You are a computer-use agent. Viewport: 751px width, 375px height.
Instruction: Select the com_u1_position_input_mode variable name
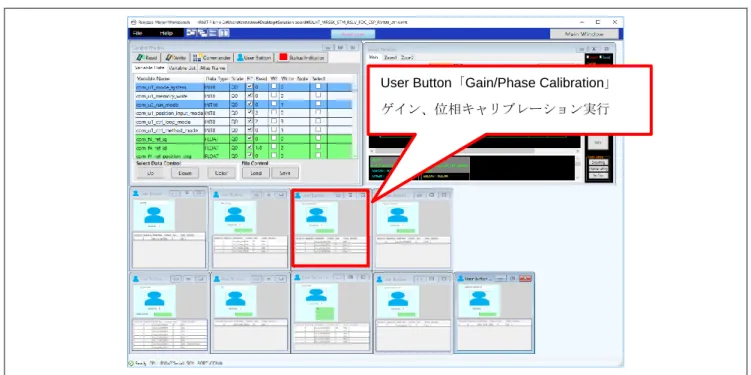pos(169,113)
